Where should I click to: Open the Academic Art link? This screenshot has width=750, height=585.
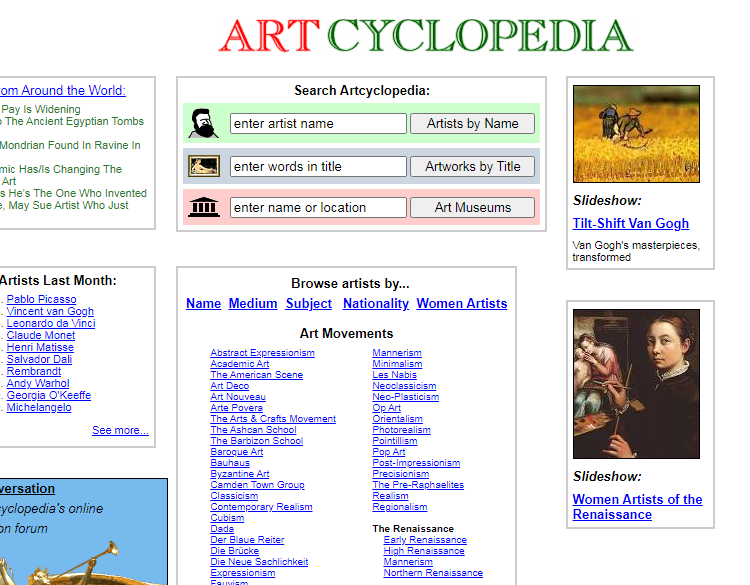240,364
